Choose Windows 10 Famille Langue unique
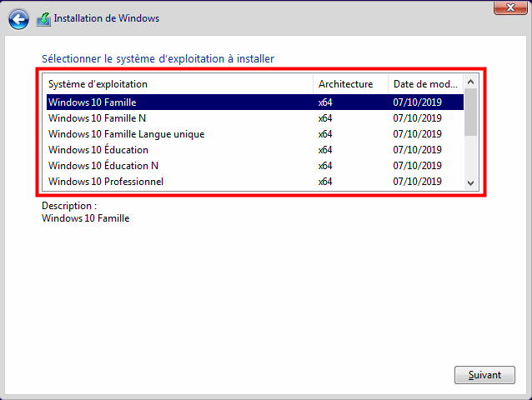This screenshot has width=532, height=400. pyautogui.click(x=126, y=134)
